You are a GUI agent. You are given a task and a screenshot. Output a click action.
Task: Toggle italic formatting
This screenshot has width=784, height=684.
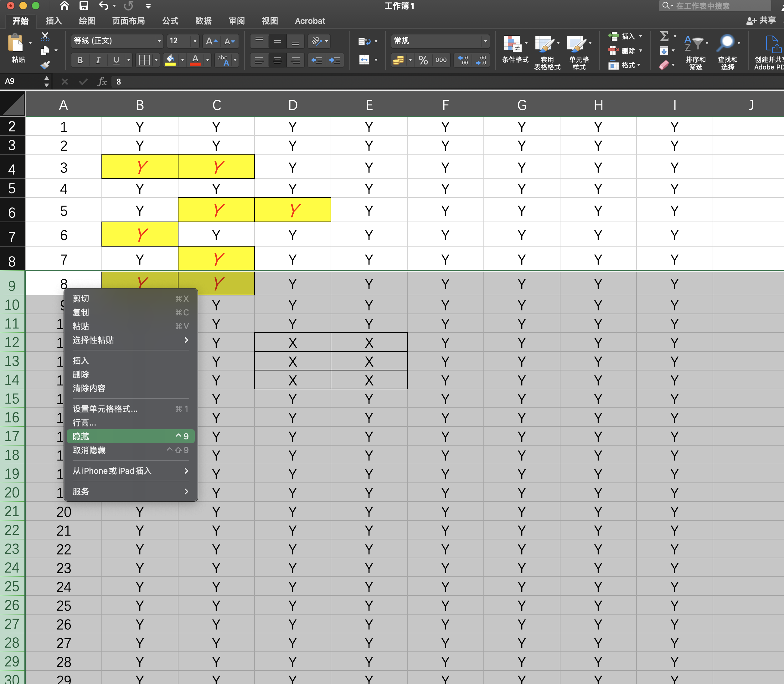point(98,60)
